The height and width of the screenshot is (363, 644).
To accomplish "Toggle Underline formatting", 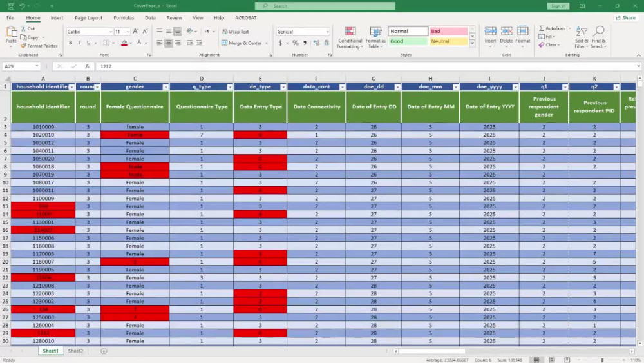I will [x=88, y=43].
